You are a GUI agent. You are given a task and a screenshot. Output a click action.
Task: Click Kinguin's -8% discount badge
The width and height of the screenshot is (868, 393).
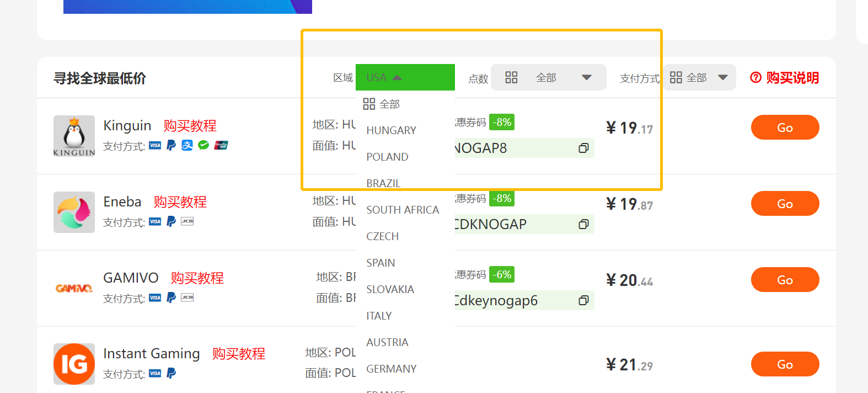click(502, 122)
